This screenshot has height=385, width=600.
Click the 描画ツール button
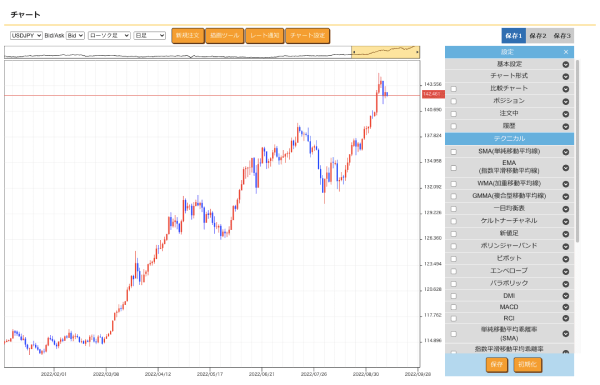225,36
